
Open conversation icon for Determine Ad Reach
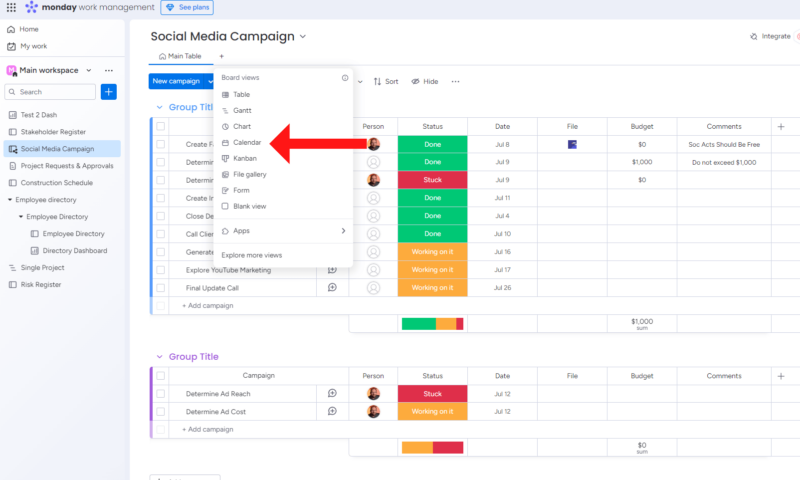(x=332, y=393)
